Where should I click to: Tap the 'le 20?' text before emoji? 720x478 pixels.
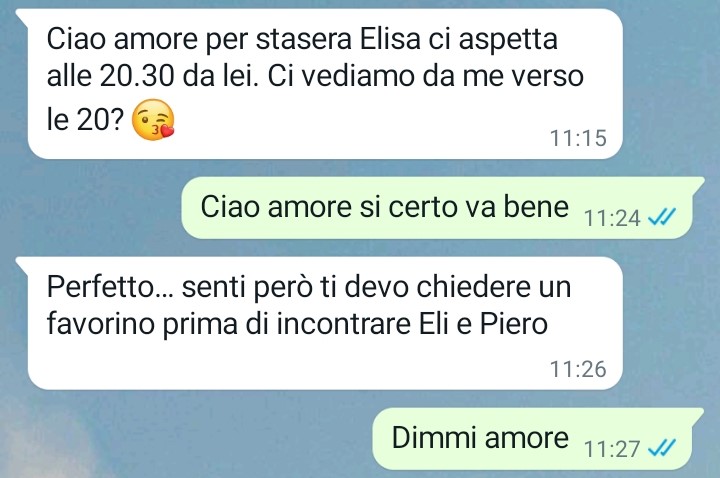[85, 120]
